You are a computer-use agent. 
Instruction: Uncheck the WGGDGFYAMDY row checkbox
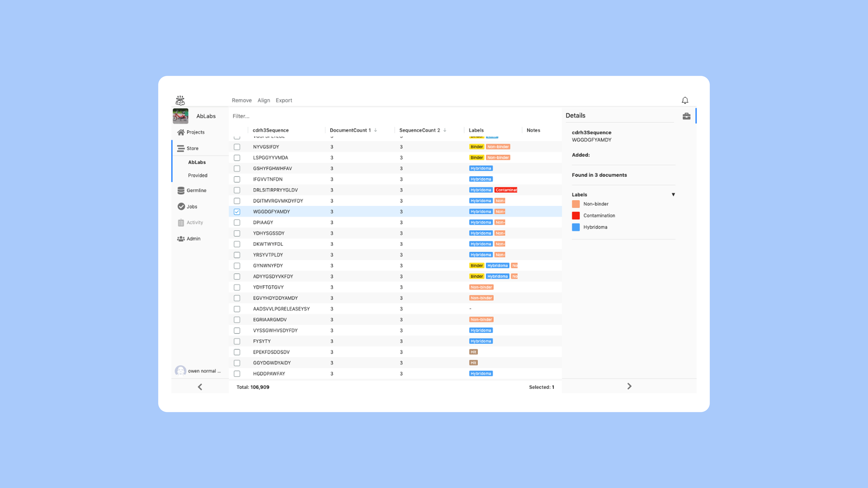tap(237, 212)
